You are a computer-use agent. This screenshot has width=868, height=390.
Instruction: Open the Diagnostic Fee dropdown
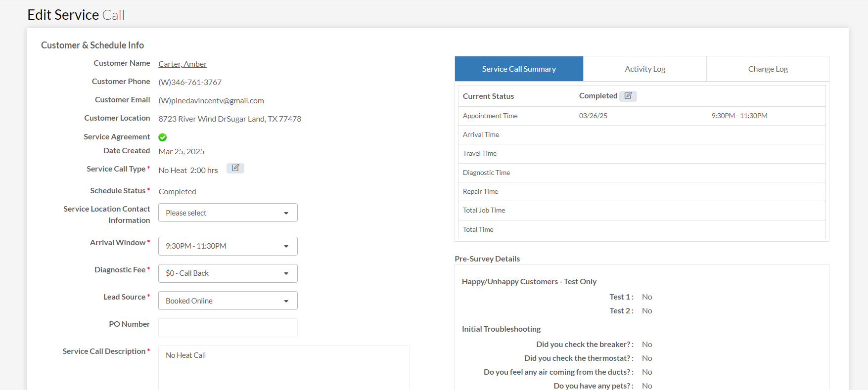[x=228, y=273]
